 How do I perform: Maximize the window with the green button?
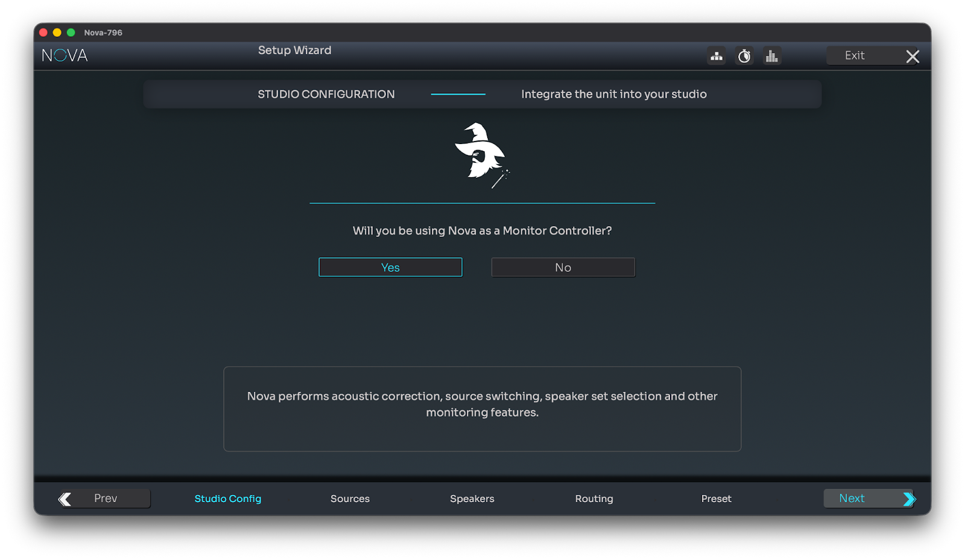tap(71, 33)
